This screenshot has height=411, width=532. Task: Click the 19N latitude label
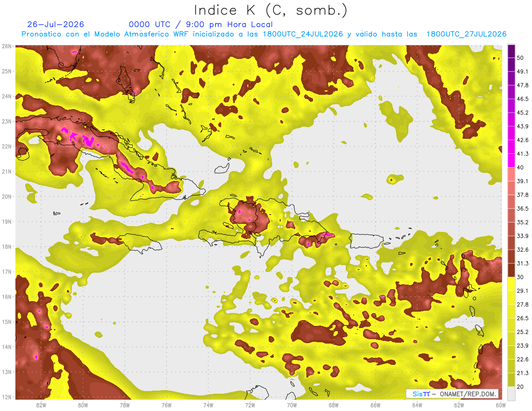7,222
